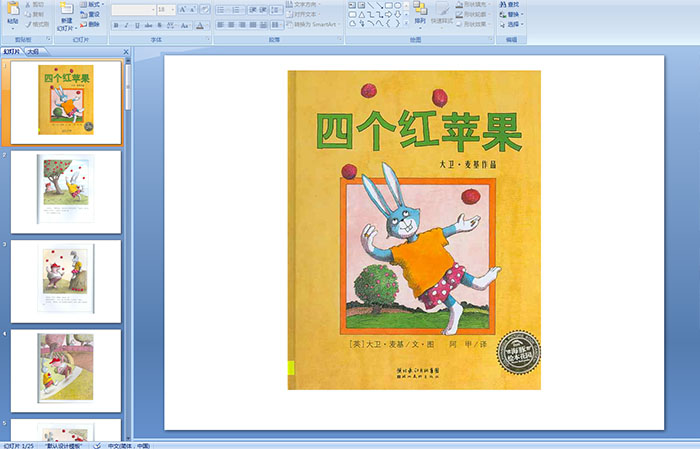Open the Font group dialog launcher

(x=208, y=39)
